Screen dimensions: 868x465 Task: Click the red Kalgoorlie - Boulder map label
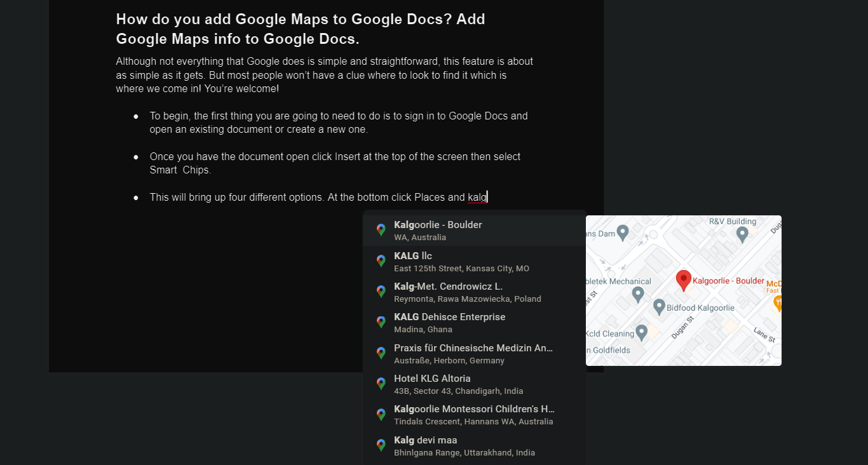[728, 281]
